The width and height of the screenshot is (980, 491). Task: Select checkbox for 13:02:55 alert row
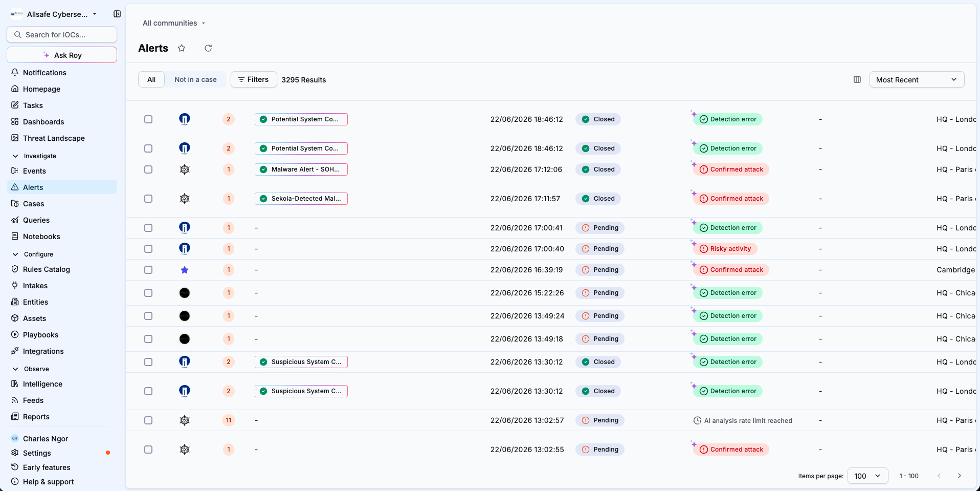pyautogui.click(x=148, y=450)
